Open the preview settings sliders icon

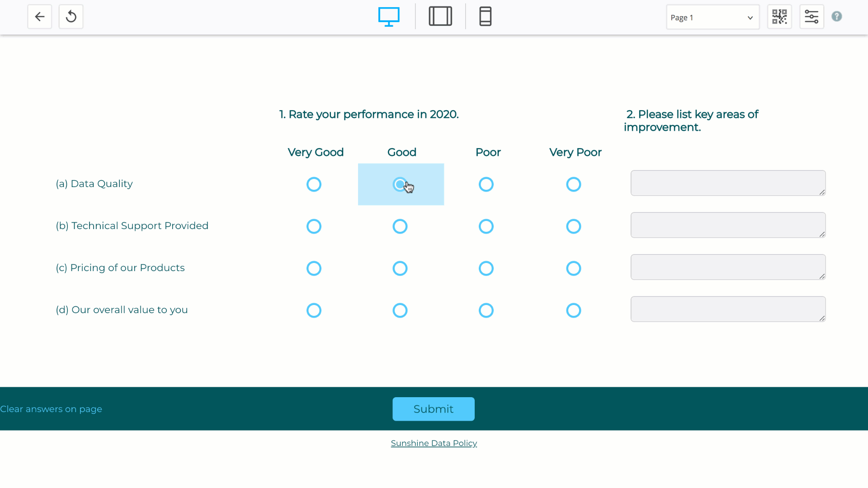[x=811, y=17]
